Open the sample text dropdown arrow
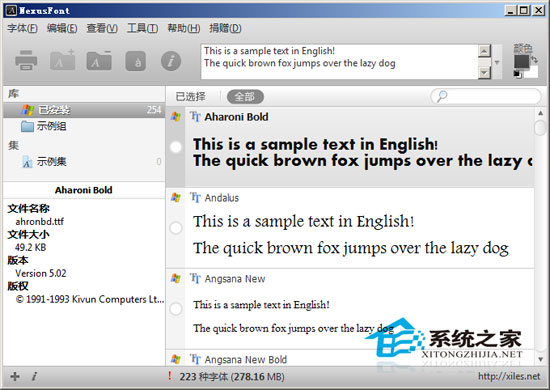550x390 pixels. pyautogui.click(x=497, y=62)
